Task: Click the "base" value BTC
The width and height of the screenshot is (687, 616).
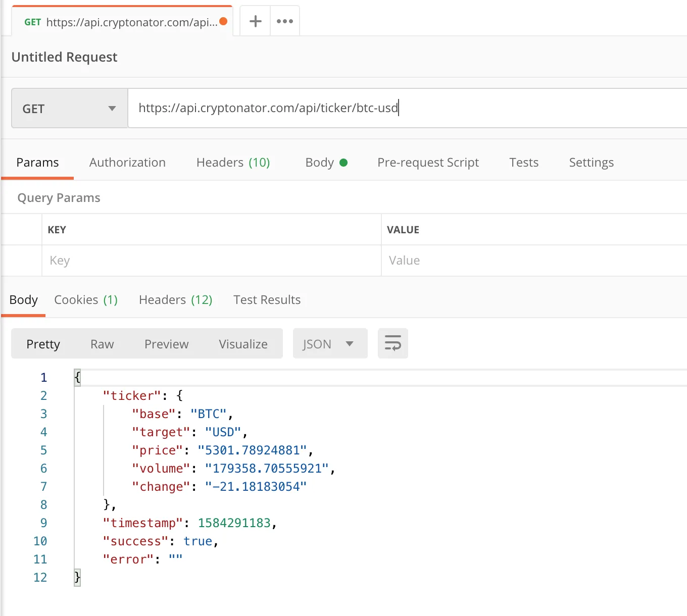Action: click(208, 414)
